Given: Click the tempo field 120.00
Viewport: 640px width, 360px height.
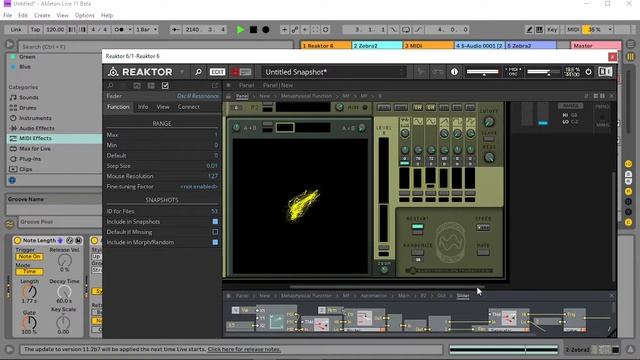Looking at the screenshot, I should click(x=55, y=30).
